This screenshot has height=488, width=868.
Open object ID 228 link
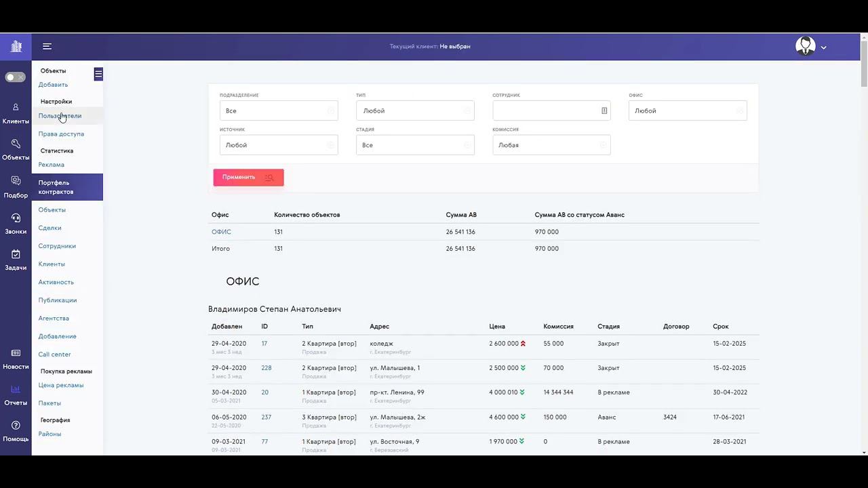tap(267, 368)
